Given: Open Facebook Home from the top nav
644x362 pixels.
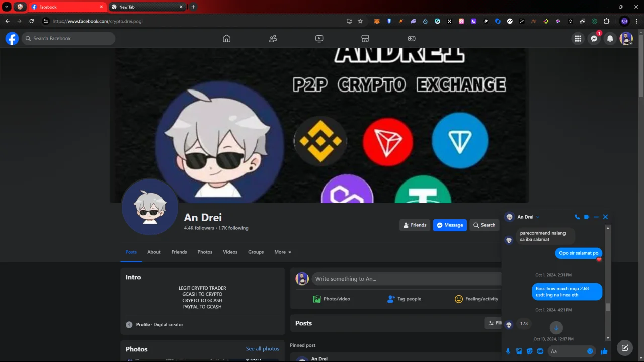Looking at the screenshot, I should coord(227,39).
